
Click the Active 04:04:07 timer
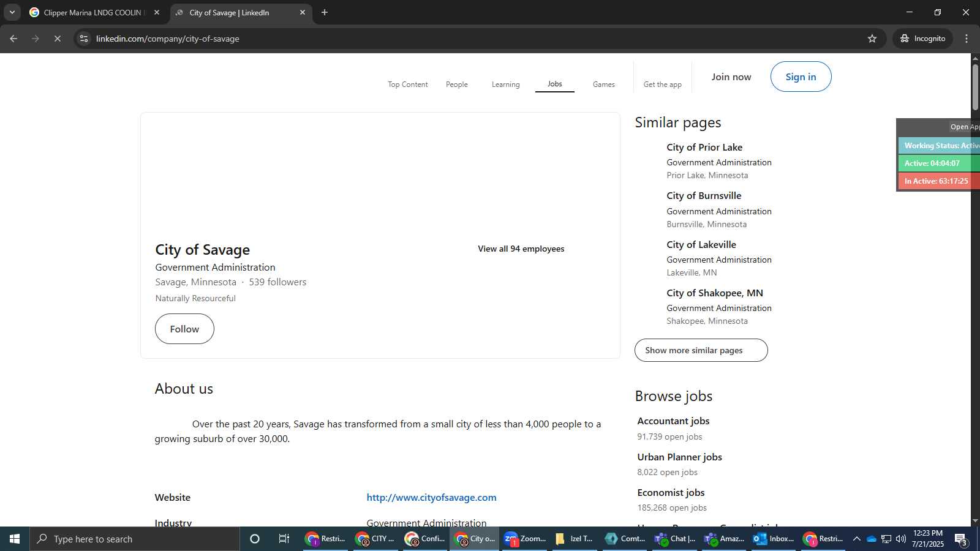point(940,163)
